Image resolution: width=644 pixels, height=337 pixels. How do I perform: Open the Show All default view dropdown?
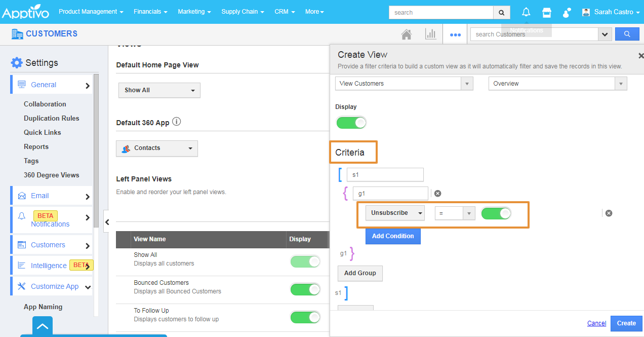pos(159,90)
